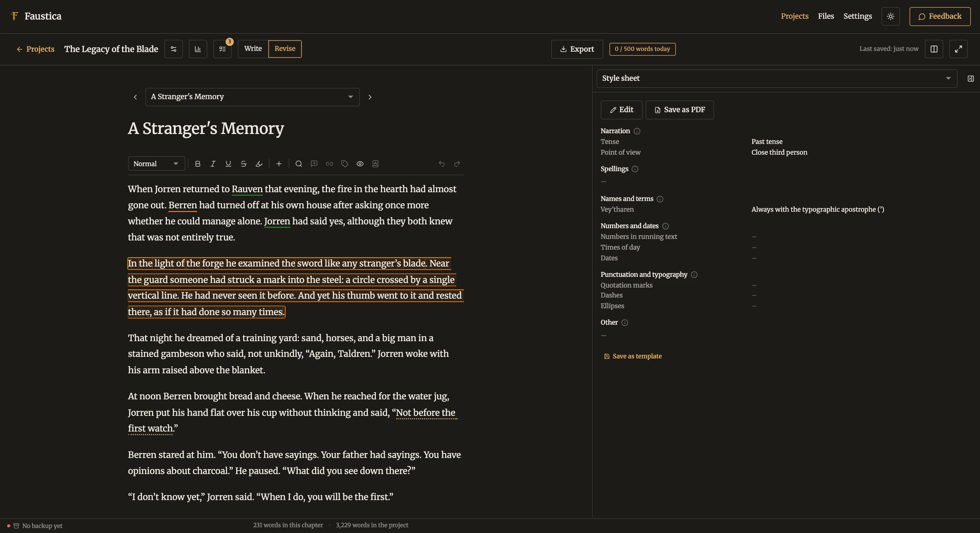Apply italic formatting

213,164
